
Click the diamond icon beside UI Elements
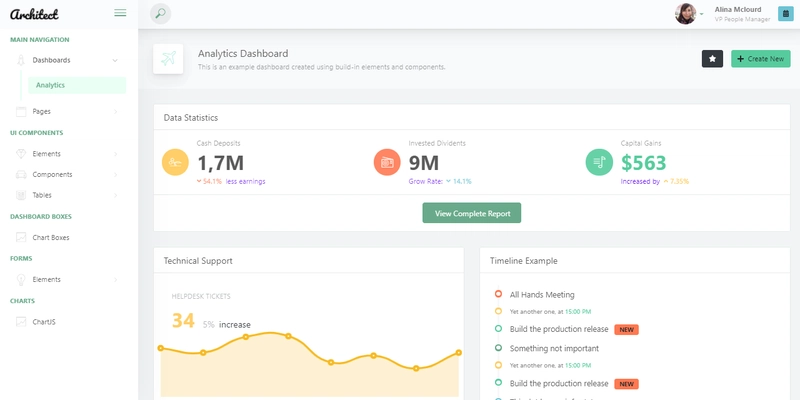[21, 154]
